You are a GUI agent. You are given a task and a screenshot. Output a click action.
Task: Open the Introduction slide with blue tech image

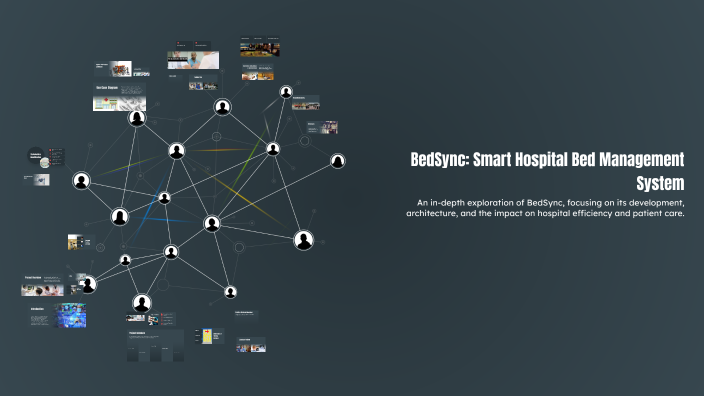coord(58,316)
